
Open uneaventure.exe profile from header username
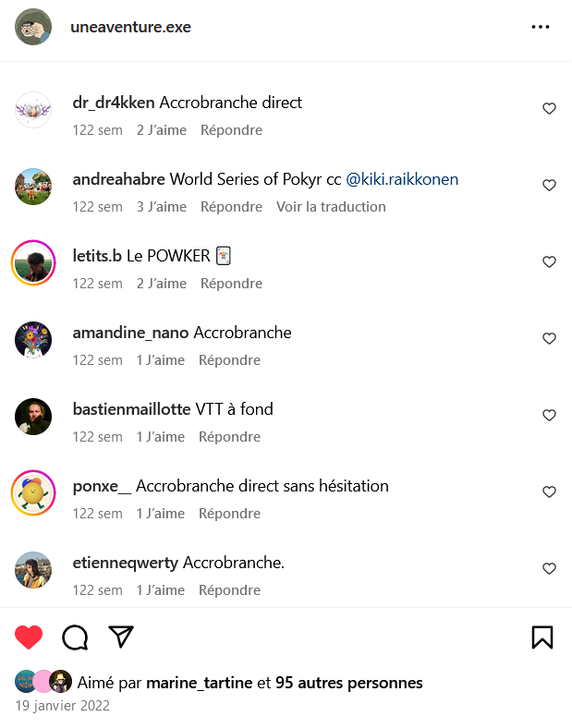(130, 27)
